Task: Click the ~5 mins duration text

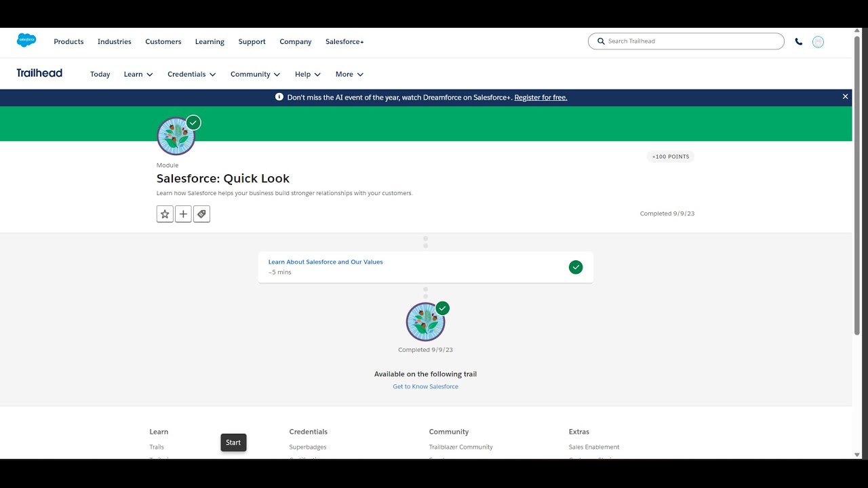Action: point(280,272)
